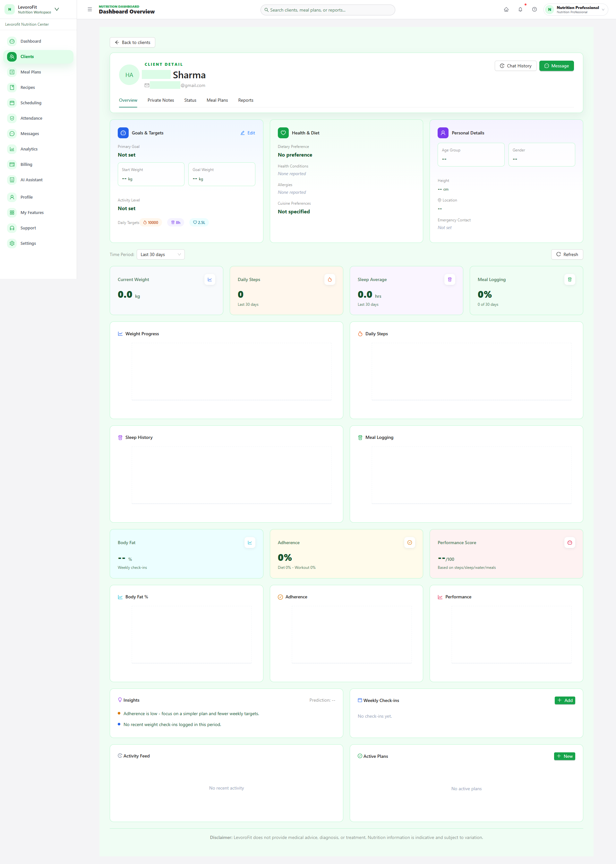Click the Personal Details purple icon
The width and height of the screenshot is (616, 864).
coord(443,133)
